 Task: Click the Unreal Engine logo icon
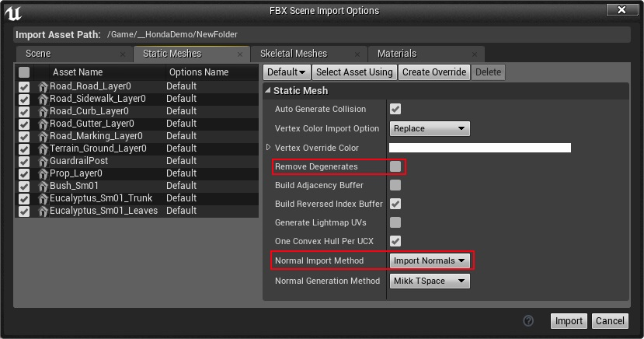[12, 12]
